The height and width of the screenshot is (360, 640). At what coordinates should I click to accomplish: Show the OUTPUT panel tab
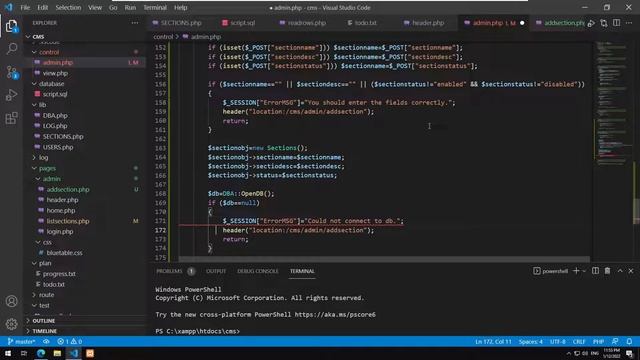tap(216, 271)
